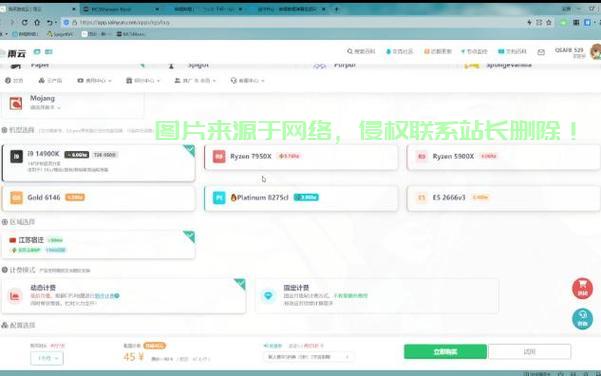Click the lightning icon in address bar
Screen dimensions: 601x376
tap(529, 23)
